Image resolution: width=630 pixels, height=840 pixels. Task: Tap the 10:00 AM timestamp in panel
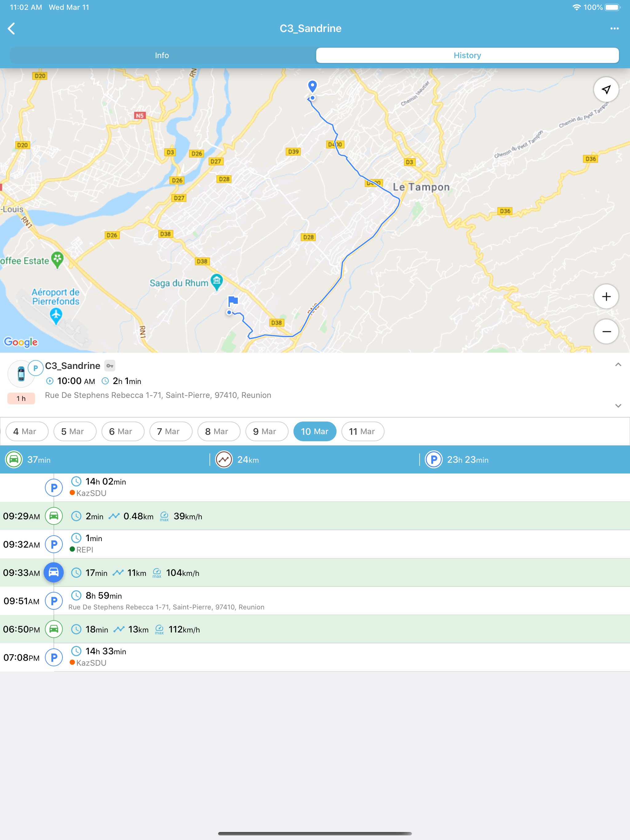tap(76, 381)
